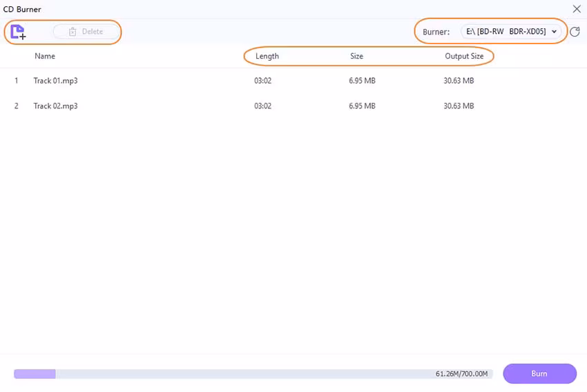Open the Burner drive dropdown
The height and width of the screenshot is (392, 587).
(x=512, y=32)
